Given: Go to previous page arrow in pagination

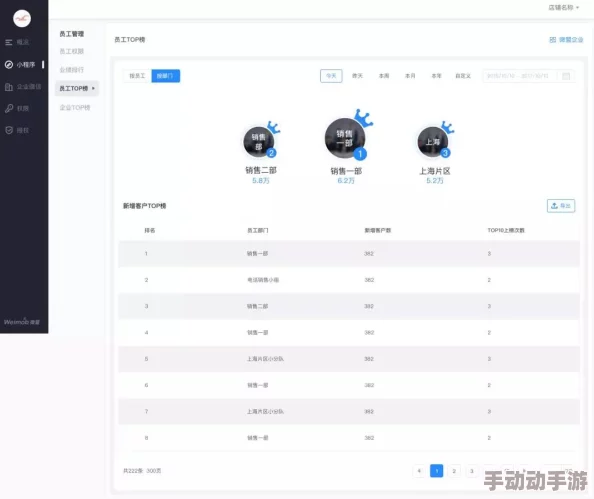Looking at the screenshot, I should tap(419, 471).
